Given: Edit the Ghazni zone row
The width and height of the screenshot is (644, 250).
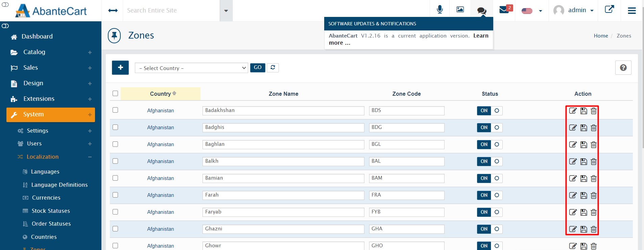Looking at the screenshot, I should [x=573, y=229].
